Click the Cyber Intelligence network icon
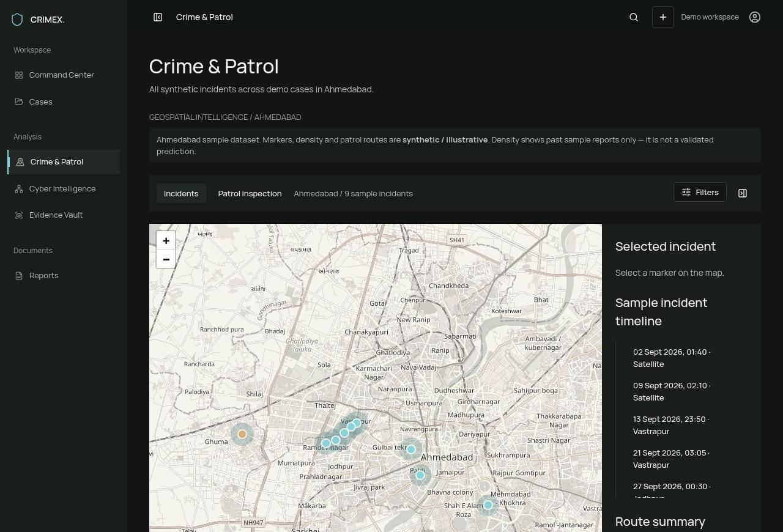 click(x=19, y=189)
